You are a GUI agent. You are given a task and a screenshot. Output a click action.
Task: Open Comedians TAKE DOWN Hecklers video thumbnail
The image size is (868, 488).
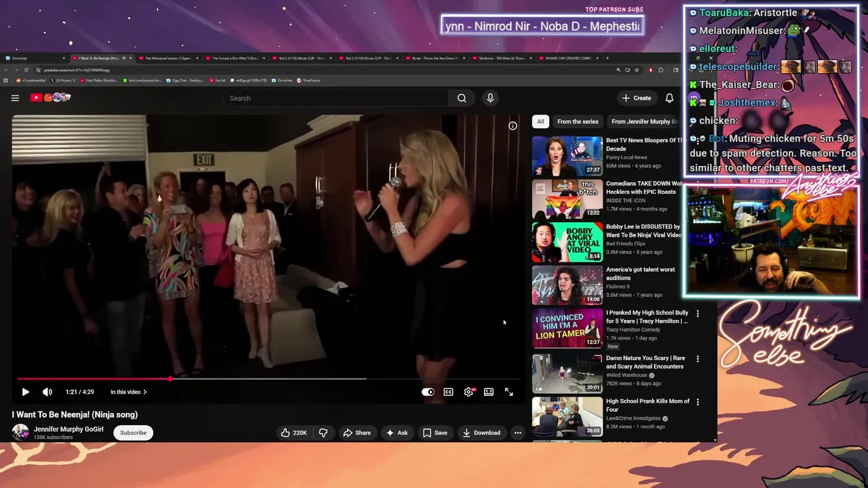click(x=567, y=199)
